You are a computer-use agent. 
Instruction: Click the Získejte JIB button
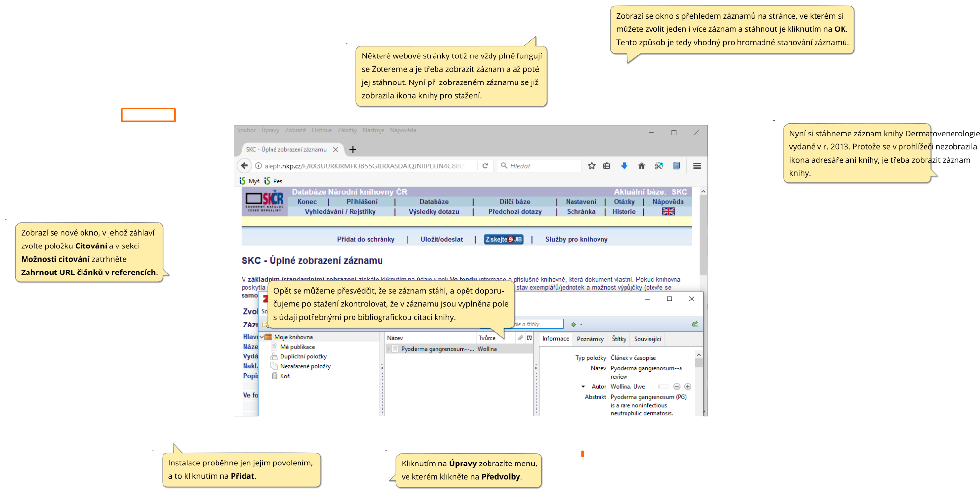click(504, 239)
